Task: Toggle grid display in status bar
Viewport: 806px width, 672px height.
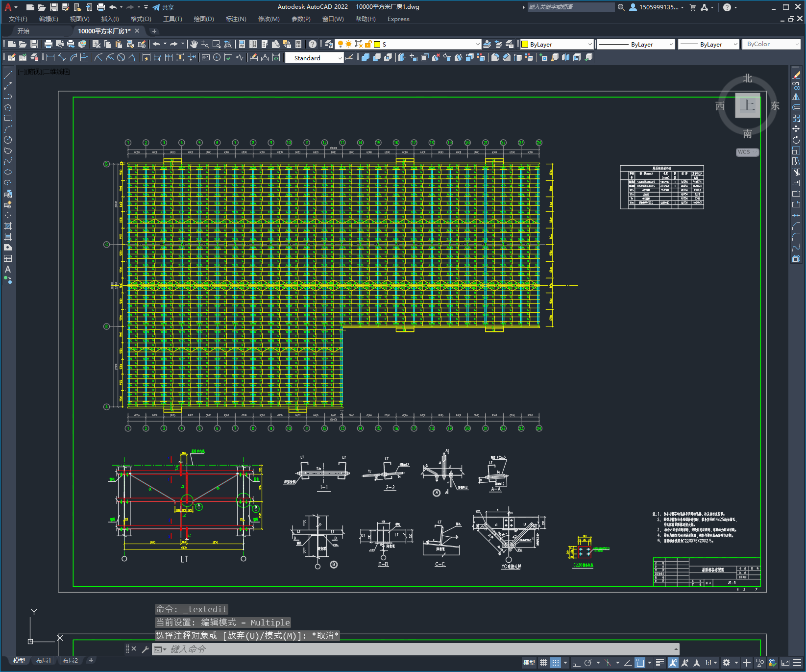Action: pos(543,663)
